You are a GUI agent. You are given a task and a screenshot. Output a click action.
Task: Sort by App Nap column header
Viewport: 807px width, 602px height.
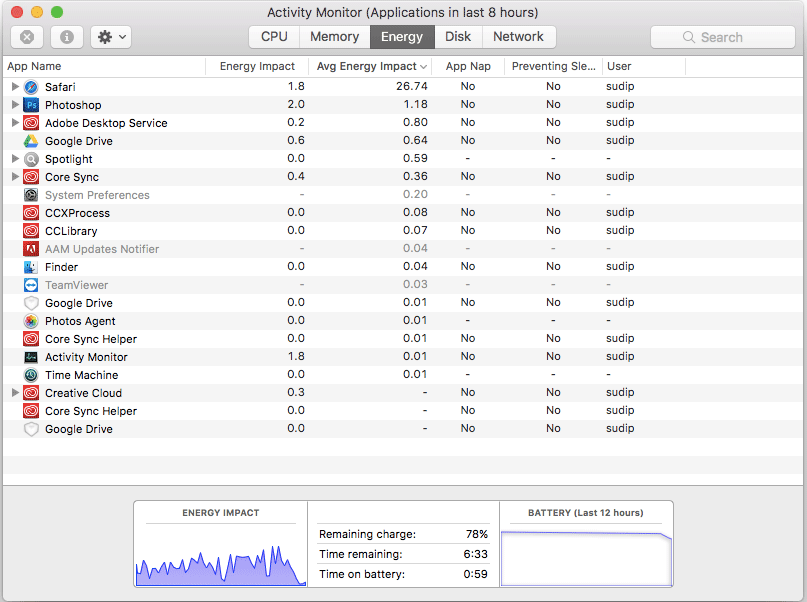pos(468,66)
